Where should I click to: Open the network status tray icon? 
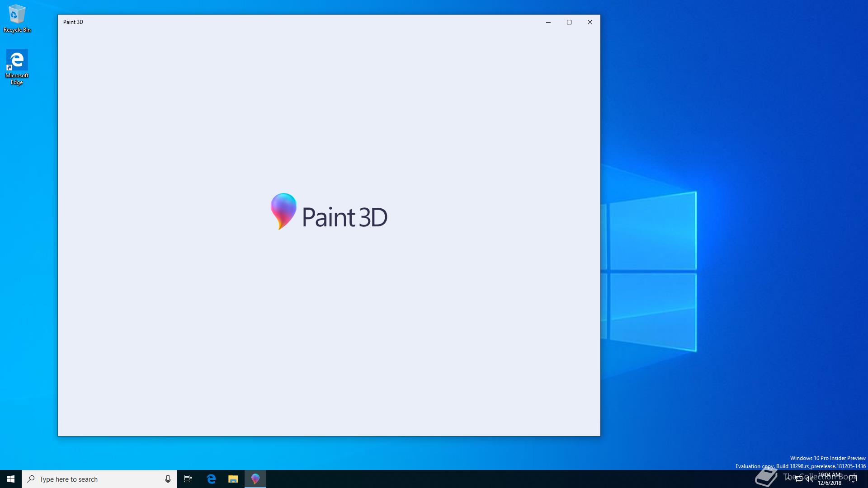799,479
